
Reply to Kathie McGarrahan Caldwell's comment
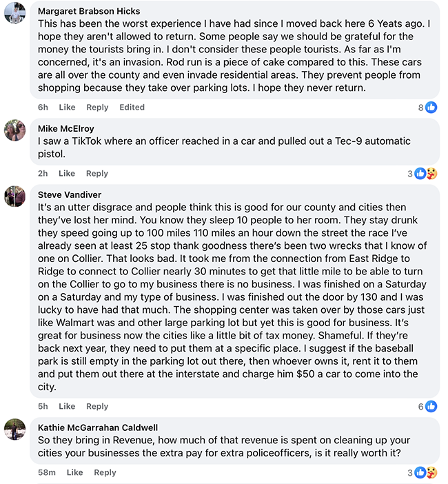click(105, 473)
